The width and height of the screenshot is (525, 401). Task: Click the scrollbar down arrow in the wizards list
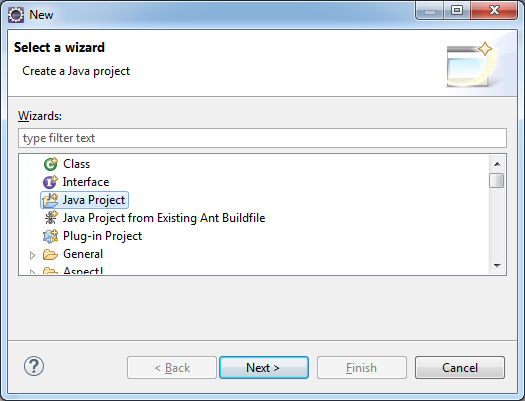click(497, 266)
